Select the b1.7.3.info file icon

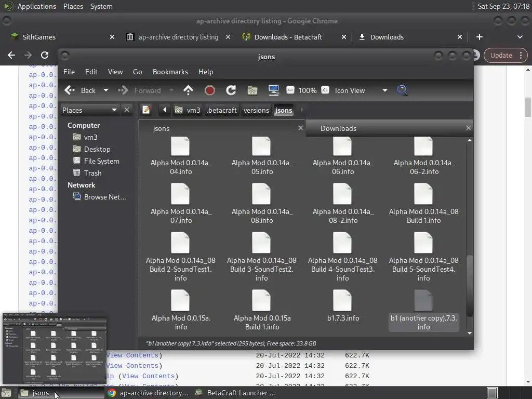342,300
